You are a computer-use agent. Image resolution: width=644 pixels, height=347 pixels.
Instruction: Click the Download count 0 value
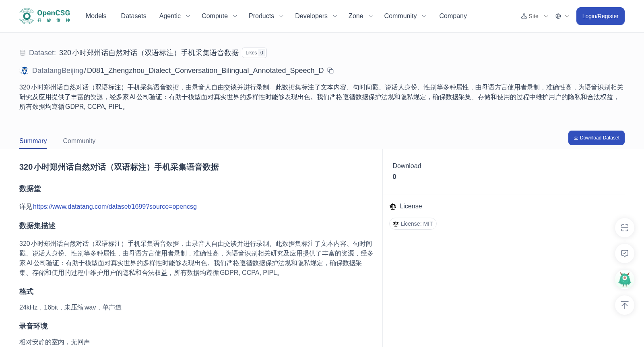[394, 177]
